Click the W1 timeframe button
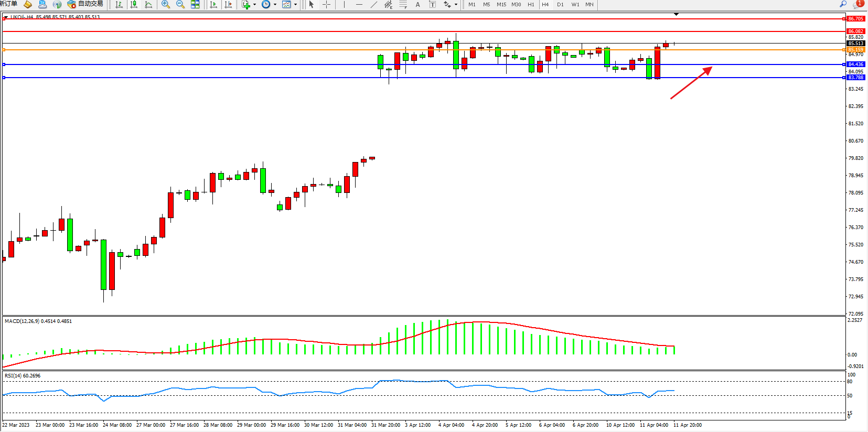Viewport: 868px width, 432px height. click(x=575, y=5)
